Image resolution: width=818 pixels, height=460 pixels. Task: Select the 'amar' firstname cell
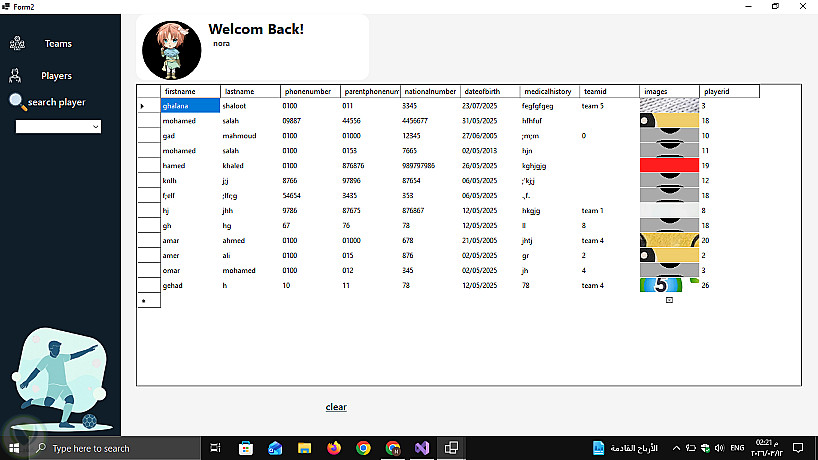click(190, 240)
